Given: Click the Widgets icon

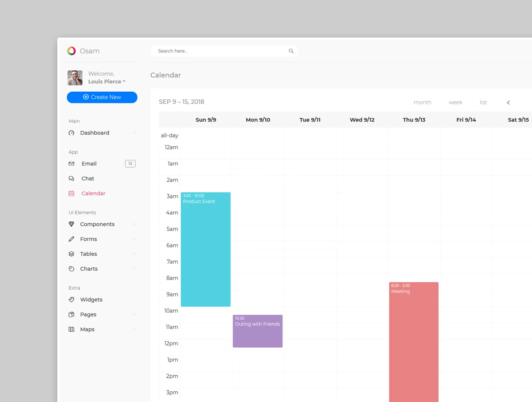Looking at the screenshot, I should point(72,299).
